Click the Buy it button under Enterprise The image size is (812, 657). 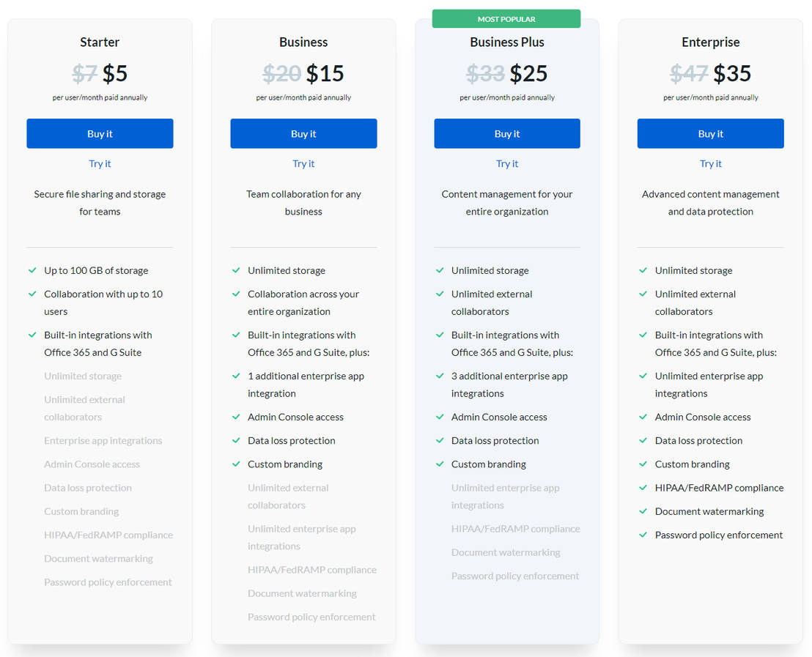point(710,133)
